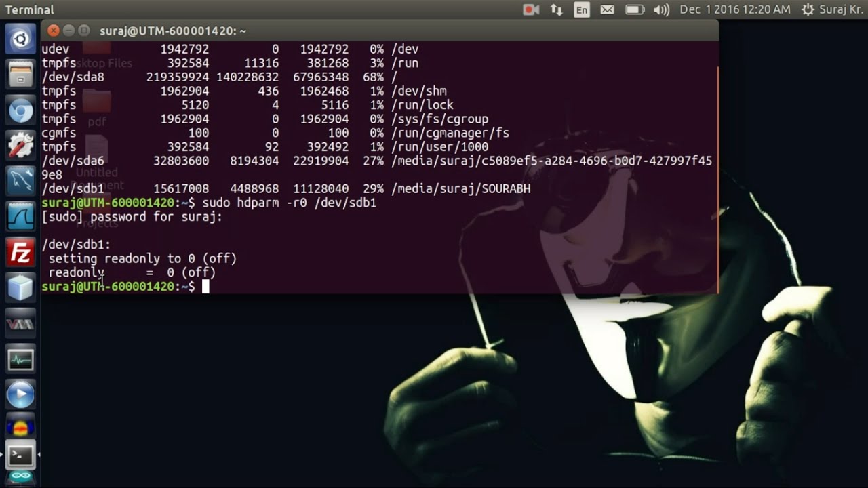Launch VMware from the dock
The width and height of the screenshot is (868, 488).
[x=20, y=324]
